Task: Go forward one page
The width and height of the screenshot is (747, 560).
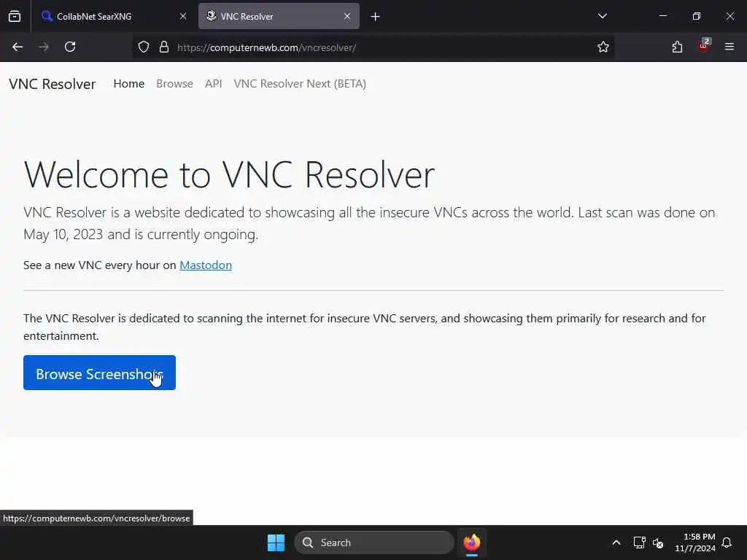Action: coord(44,47)
